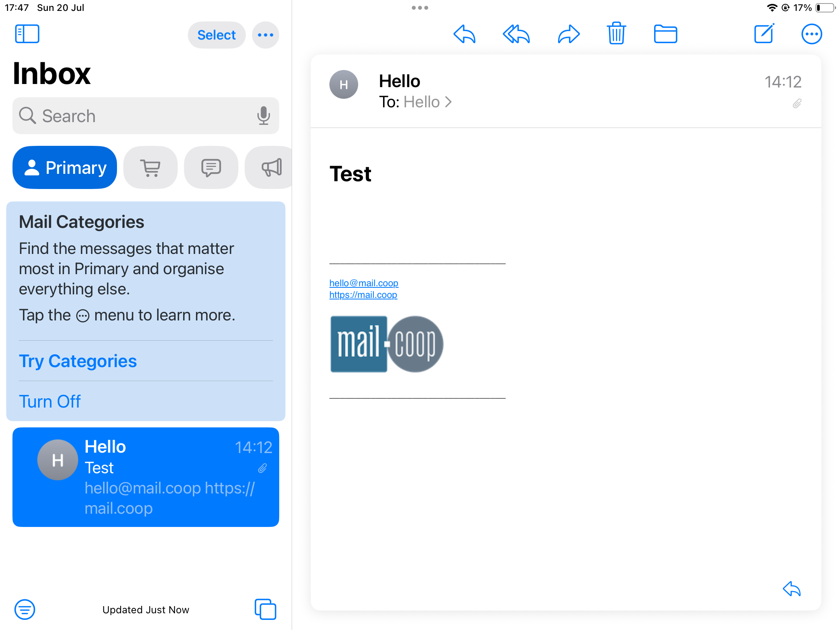Delete message with trash icon

click(x=616, y=33)
